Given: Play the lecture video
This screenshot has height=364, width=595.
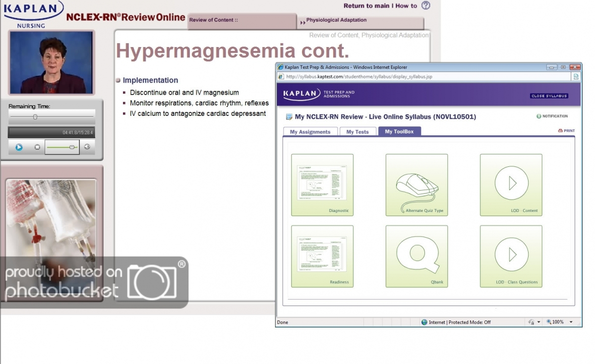Looking at the screenshot, I should (19, 147).
